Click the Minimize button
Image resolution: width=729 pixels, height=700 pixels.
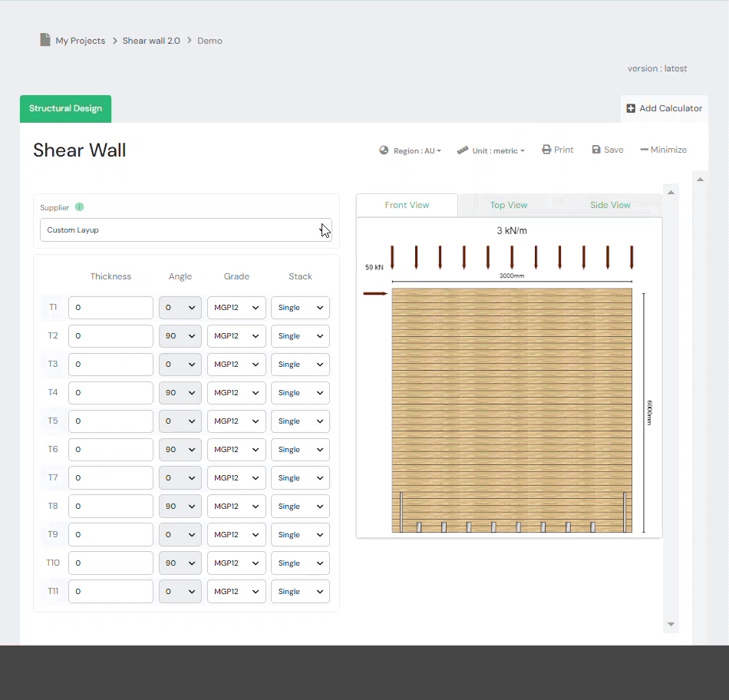(664, 150)
